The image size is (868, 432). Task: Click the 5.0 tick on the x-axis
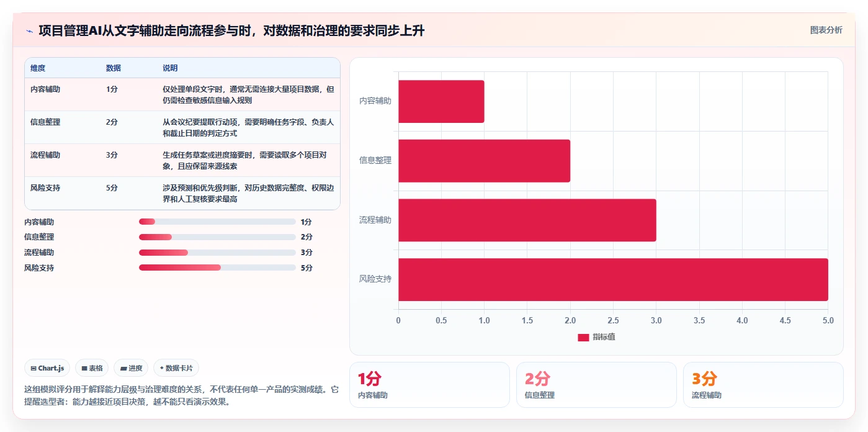828,321
